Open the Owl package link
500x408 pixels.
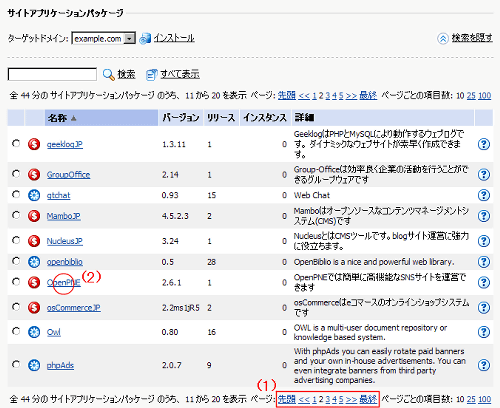click(x=54, y=332)
